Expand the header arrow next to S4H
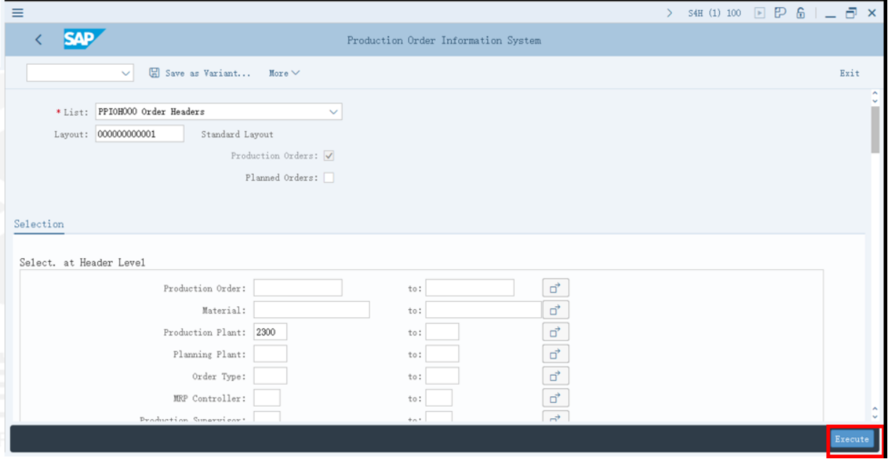 click(670, 13)
